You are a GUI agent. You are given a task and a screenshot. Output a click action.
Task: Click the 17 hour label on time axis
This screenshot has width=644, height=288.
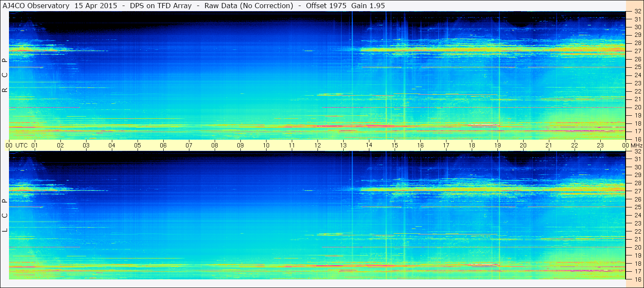(x=446, y=145)
